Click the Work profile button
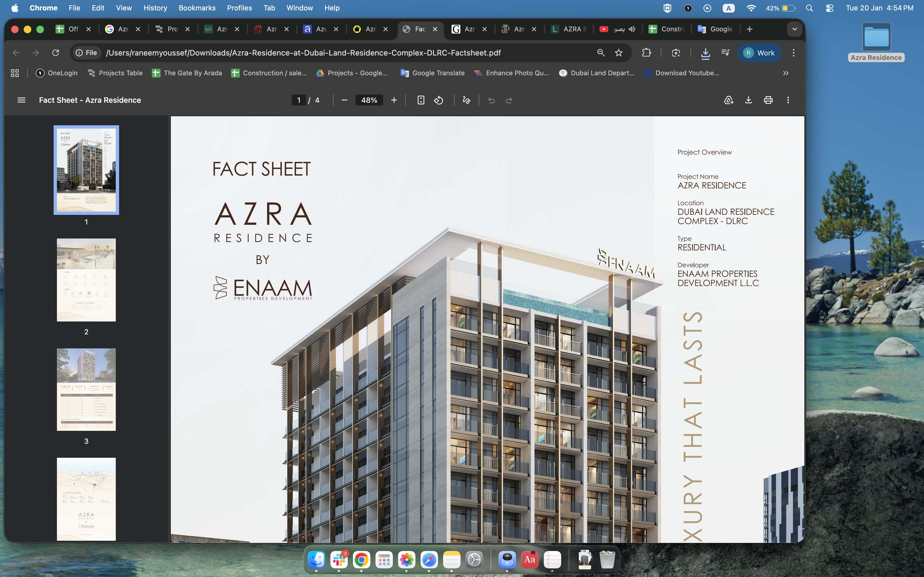This screenshot has height=577, width=924. click(x=759, y=53)
